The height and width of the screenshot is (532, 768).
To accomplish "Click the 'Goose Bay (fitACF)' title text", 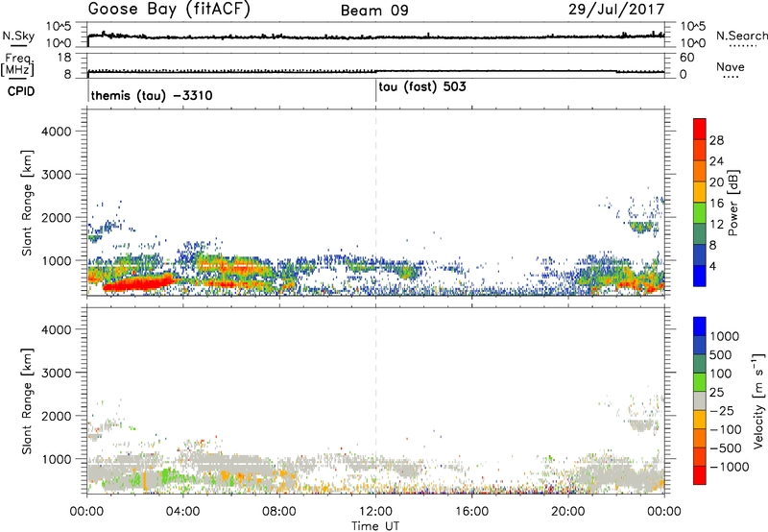I will (x=169, y=10).
